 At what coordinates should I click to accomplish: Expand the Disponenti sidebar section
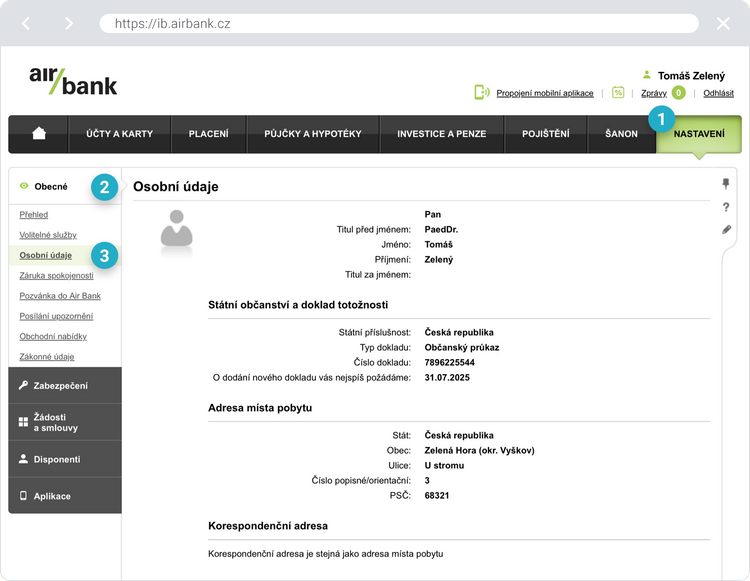click(x=65, y=459)
